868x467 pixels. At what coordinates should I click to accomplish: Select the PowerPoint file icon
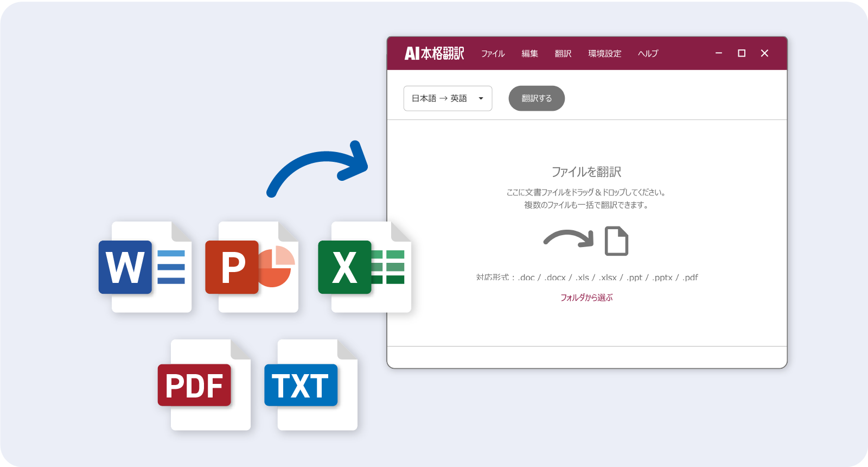252,267
